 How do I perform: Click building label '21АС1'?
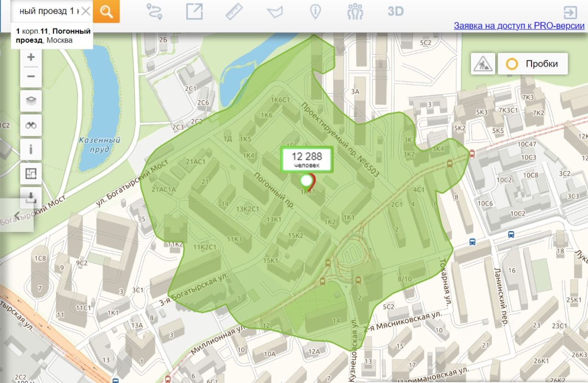point(195,162)
